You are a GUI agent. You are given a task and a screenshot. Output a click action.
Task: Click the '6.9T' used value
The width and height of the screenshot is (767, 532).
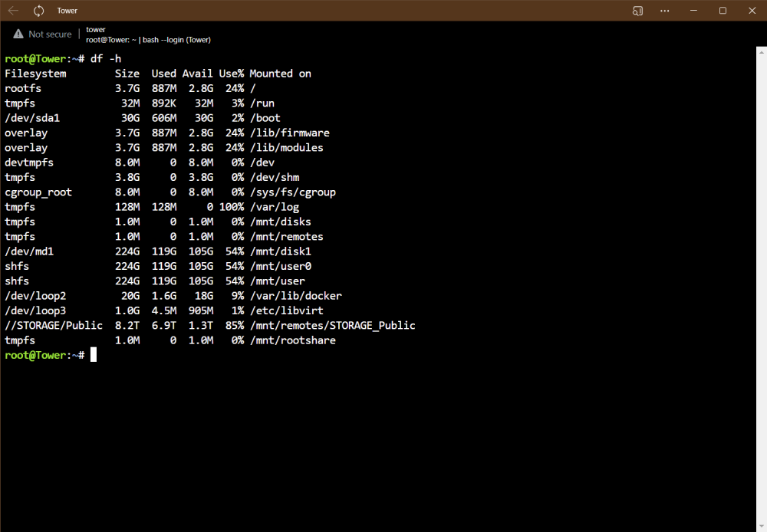click(x=164, y=326)
